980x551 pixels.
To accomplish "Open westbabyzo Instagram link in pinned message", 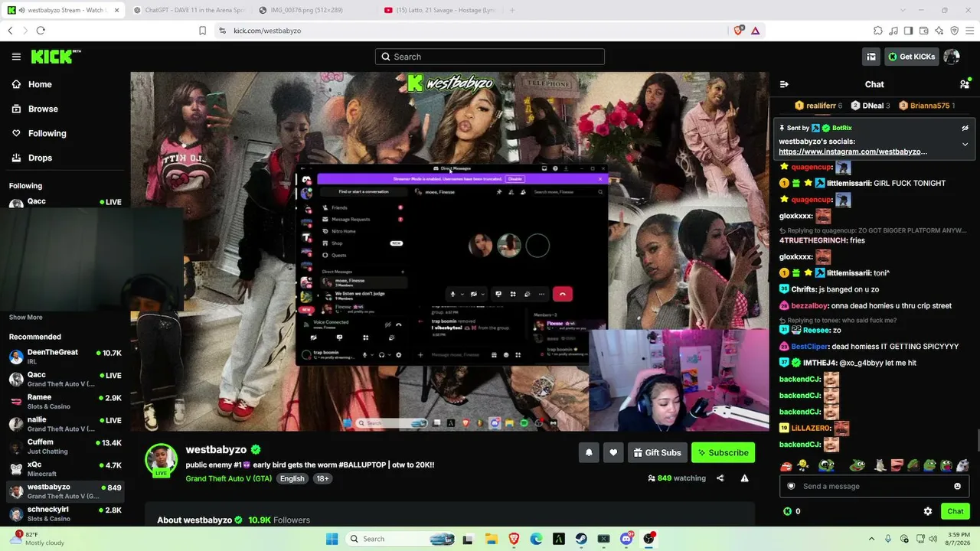I will [853, 152].
